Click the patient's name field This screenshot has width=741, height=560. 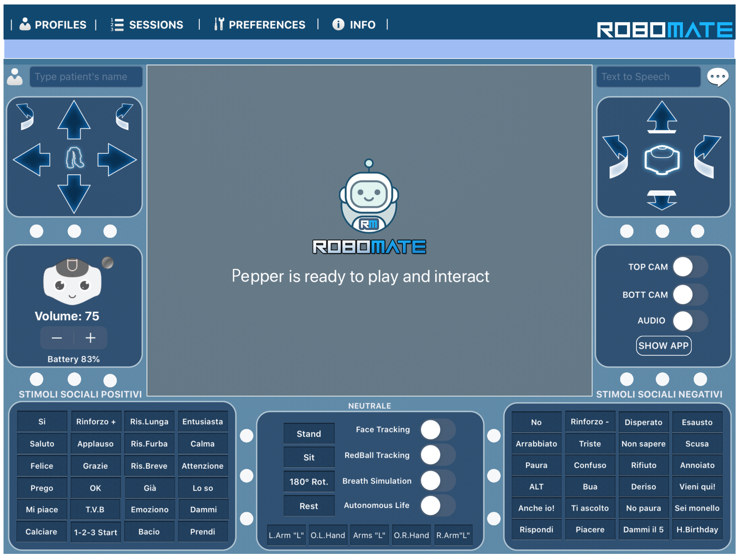click(x=86, y=77)
